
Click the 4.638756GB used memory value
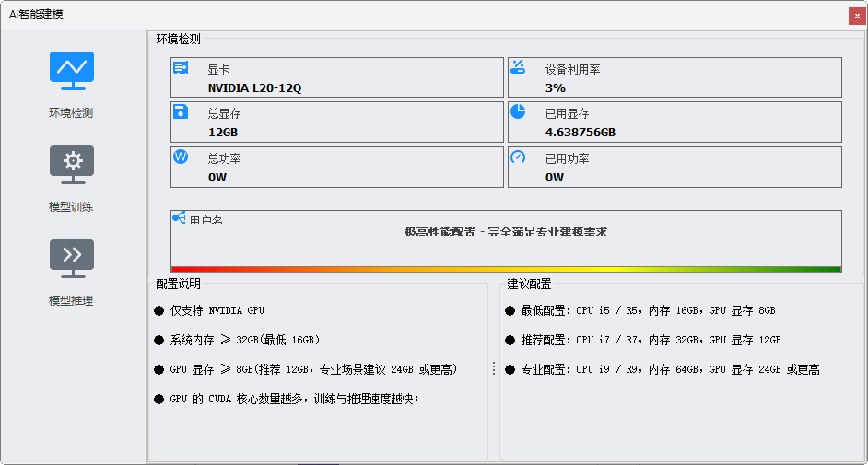pyautogui.click(x=580, y=133)
